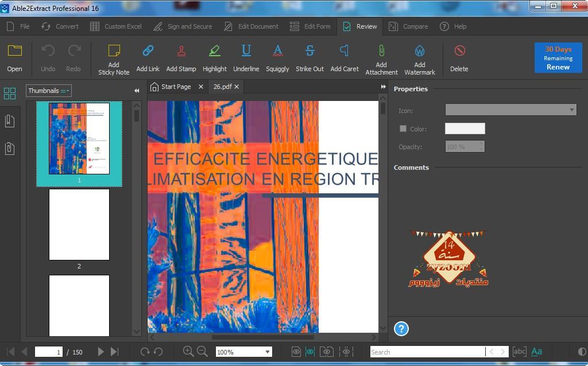Zoom out with the magnifier minus icon
This screenshot has width=588, height=366.
tap(202, 351)
